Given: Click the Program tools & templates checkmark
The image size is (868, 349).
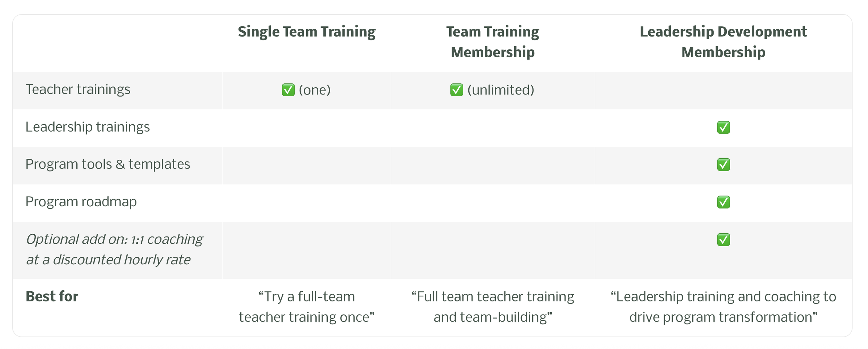Looking at the screenshot, I should [724, 165].
